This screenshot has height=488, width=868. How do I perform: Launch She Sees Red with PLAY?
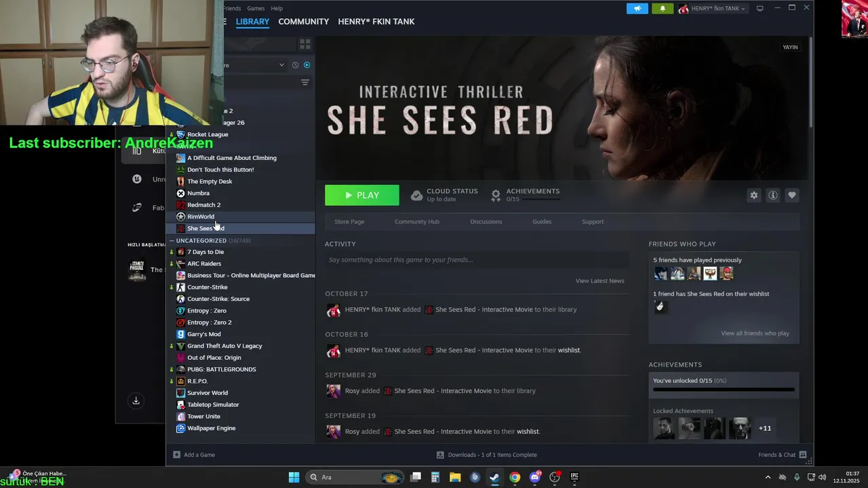(362, 195)
